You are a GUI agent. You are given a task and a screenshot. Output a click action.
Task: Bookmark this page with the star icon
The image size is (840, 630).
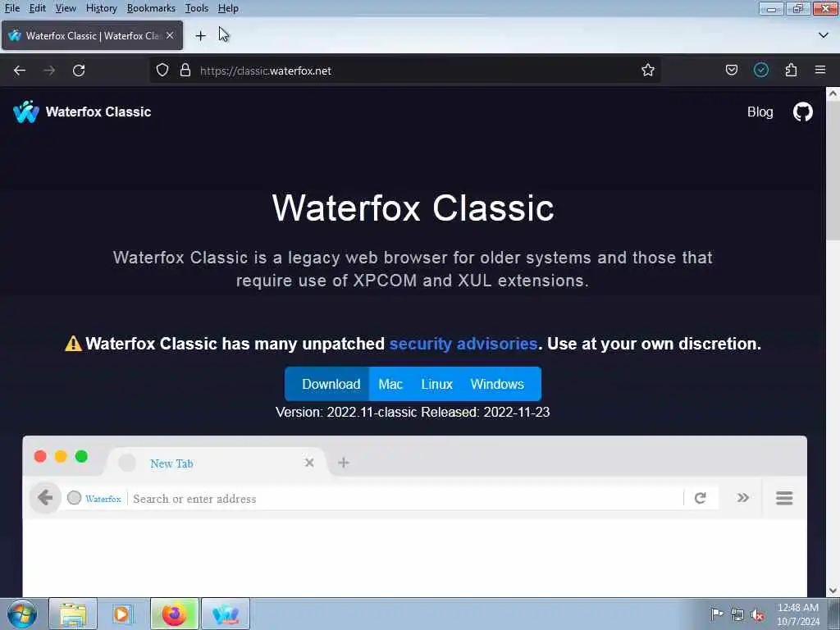648,71
